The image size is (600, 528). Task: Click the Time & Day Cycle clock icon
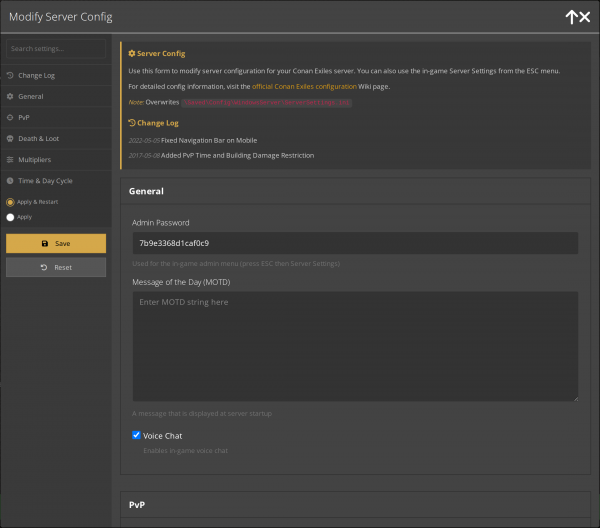click(x=10, y=181)
